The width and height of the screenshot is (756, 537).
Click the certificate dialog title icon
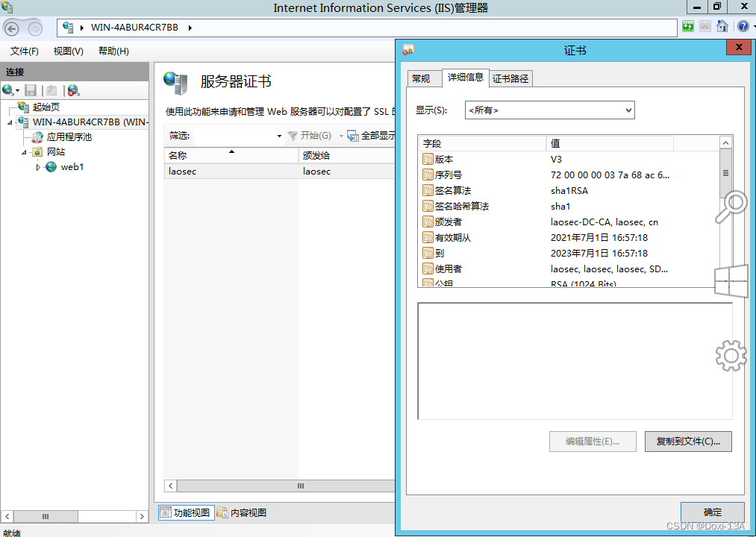click(408, 50)
